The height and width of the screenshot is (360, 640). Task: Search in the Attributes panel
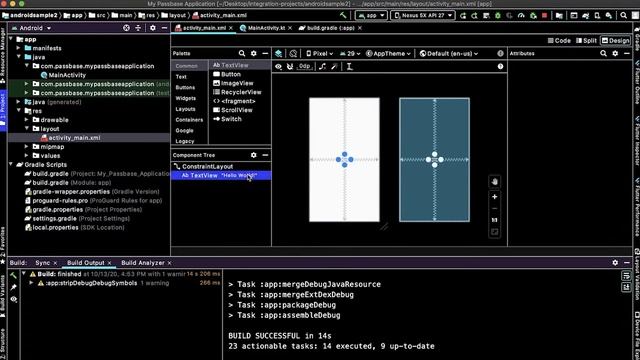point(603,53)
